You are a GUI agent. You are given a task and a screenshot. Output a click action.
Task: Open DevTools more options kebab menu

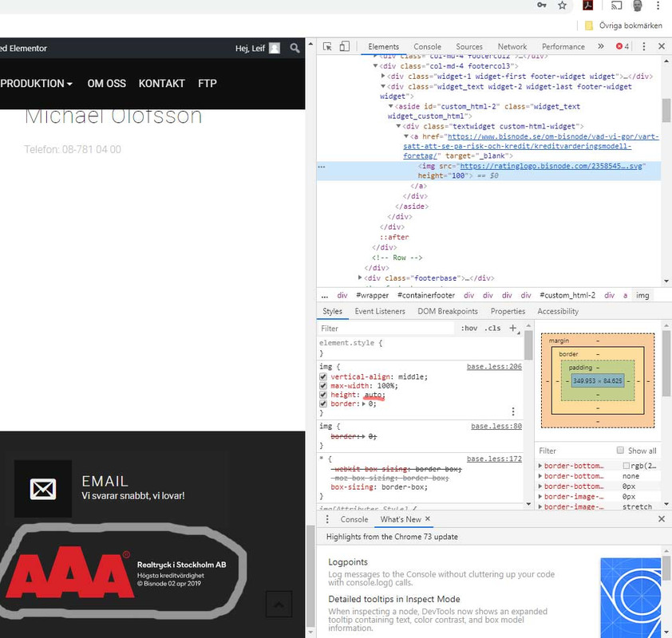pos(643,46)
